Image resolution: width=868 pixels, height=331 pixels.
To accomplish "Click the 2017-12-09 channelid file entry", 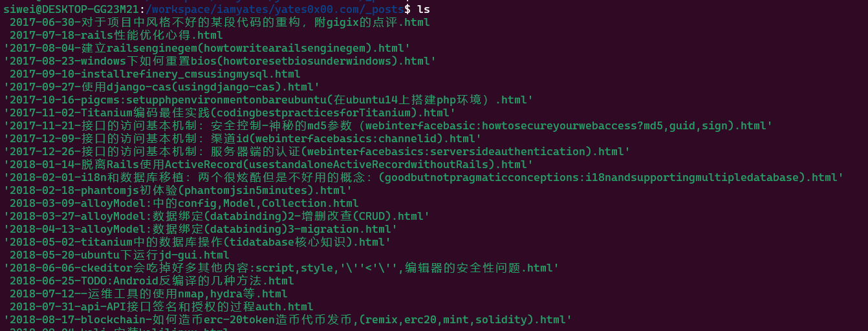I will point(243,138).
